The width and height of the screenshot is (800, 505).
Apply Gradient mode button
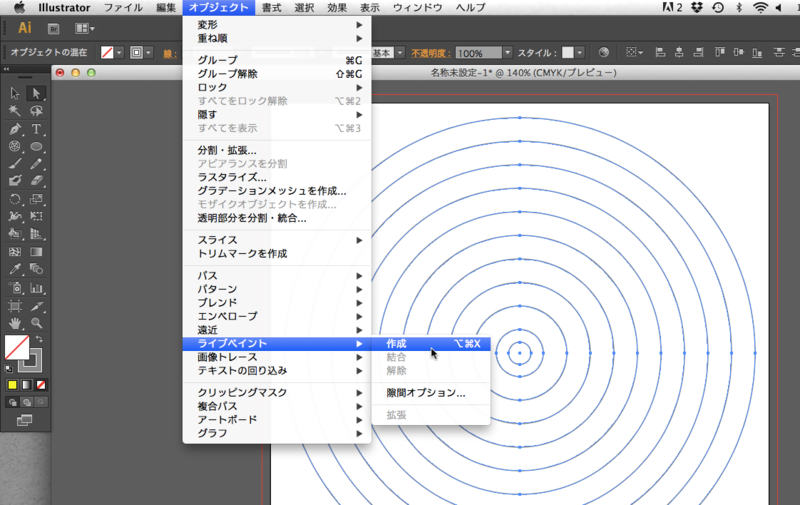point(27,385)
